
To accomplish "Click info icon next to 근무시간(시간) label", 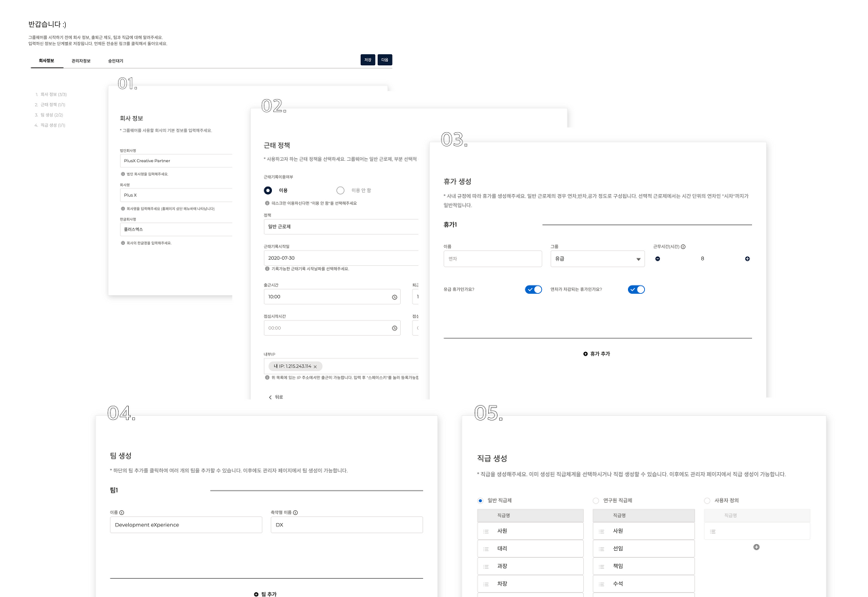I will click(x=683, y=247).
